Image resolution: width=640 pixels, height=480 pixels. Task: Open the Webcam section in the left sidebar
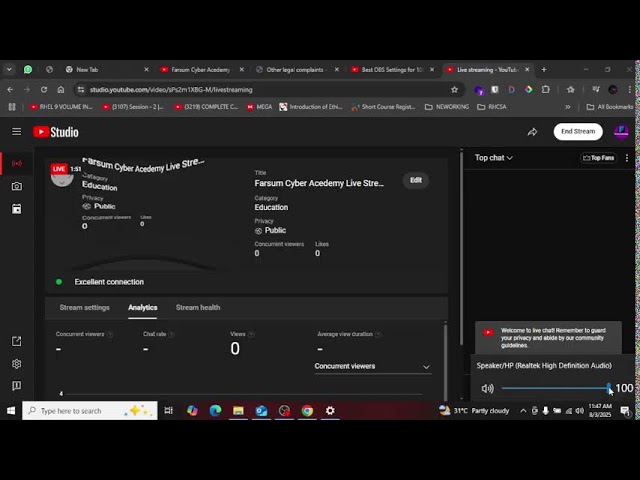(17, 186)
